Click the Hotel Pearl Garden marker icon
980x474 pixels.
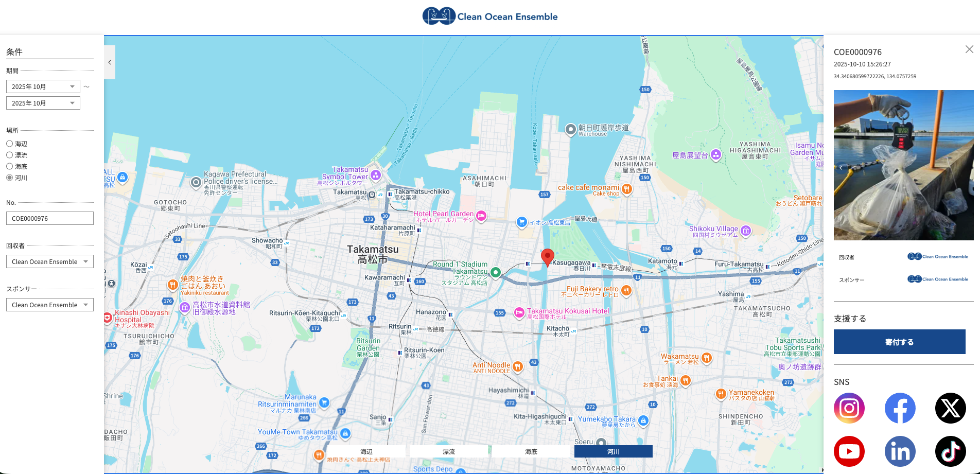point(481,216)
